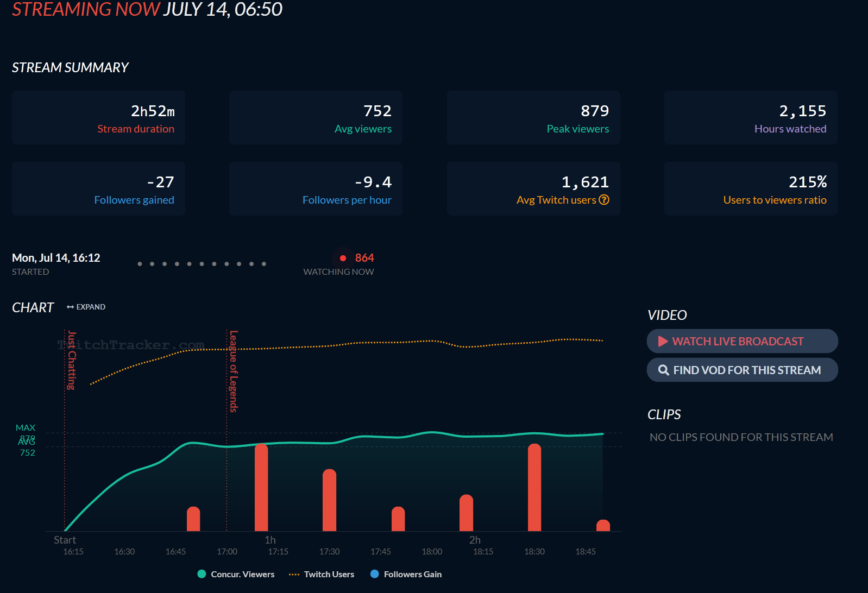The image size is (868, 593).
Task: Select the League of Legends category marker
Action: pyautogui.click(x=234, y=371)
